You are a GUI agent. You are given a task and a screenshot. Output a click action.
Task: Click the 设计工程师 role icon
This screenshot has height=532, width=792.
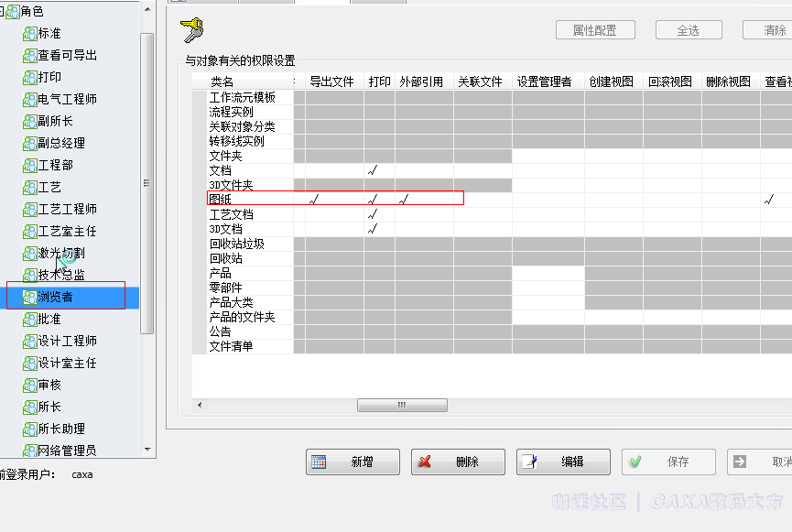click(30, 342)
